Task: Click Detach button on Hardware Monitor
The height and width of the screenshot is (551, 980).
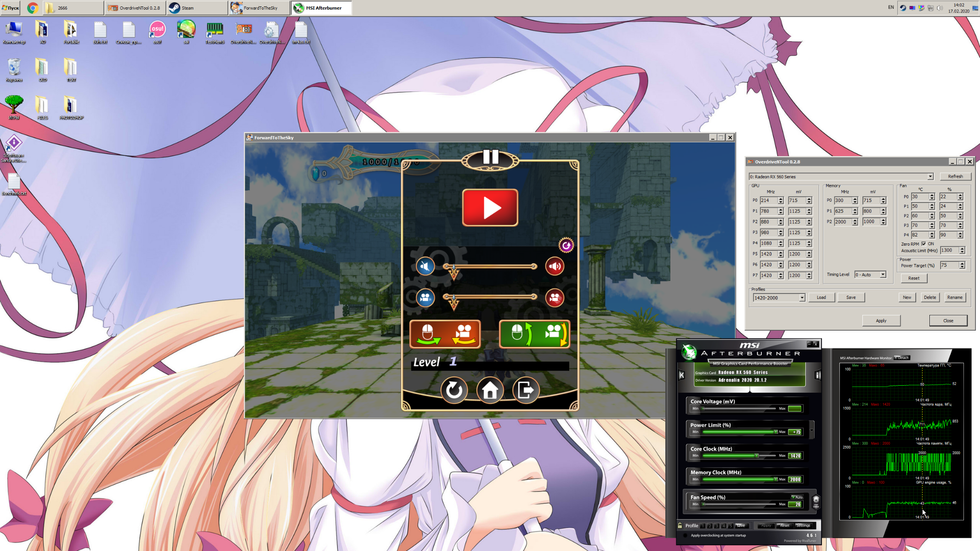Action: (902, 358)
